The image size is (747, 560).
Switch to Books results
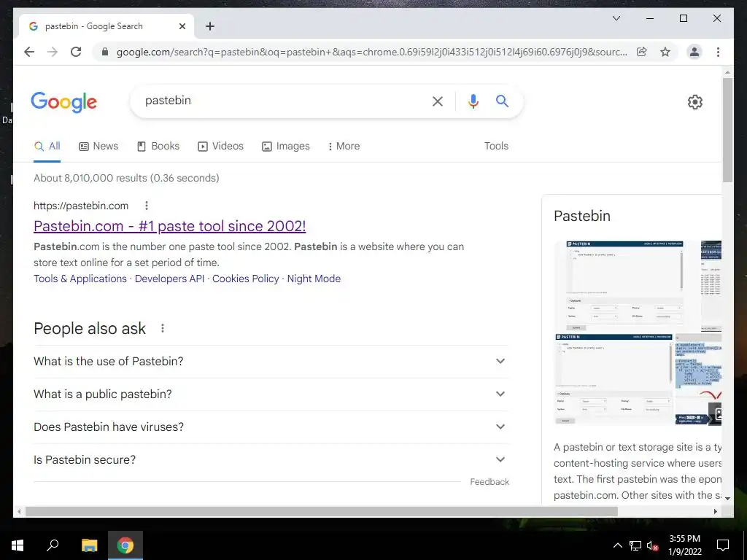158,146
